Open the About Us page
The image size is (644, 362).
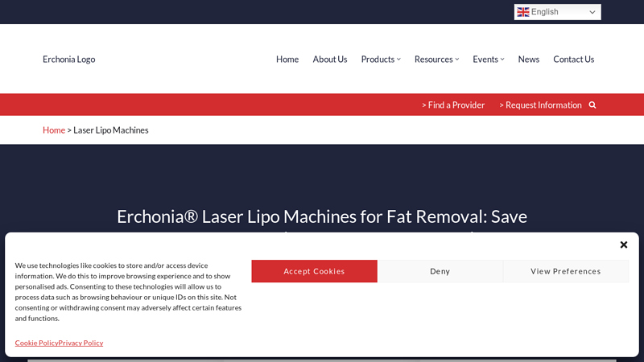click(x=330, y=59)
